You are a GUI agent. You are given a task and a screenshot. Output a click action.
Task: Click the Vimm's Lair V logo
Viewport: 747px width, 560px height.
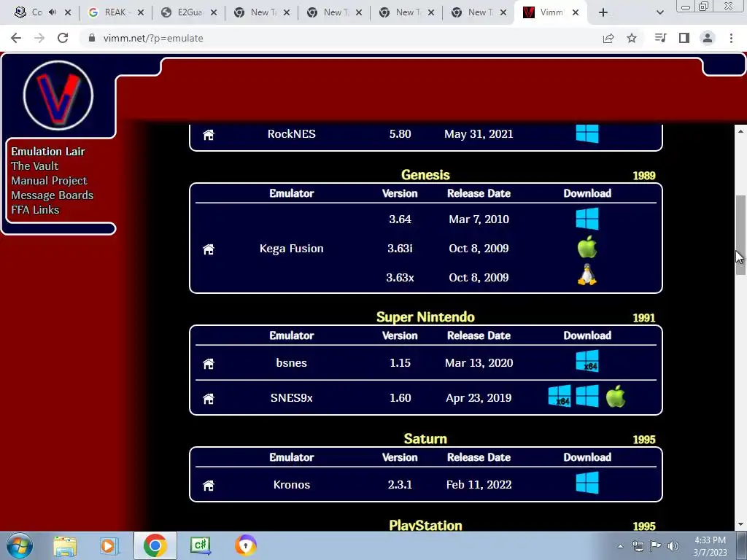pyautogui.click(x=58, y=96)
